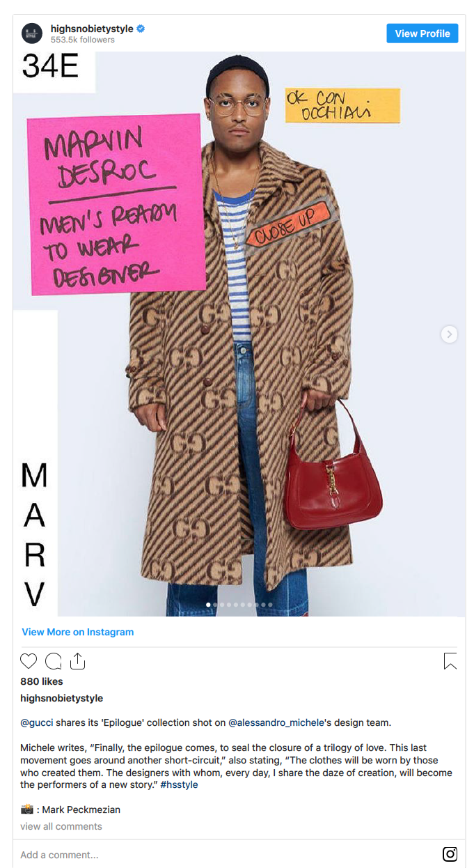Click the View Profile button
Viewport: 474px width, 868px height.
pos(422,33)
